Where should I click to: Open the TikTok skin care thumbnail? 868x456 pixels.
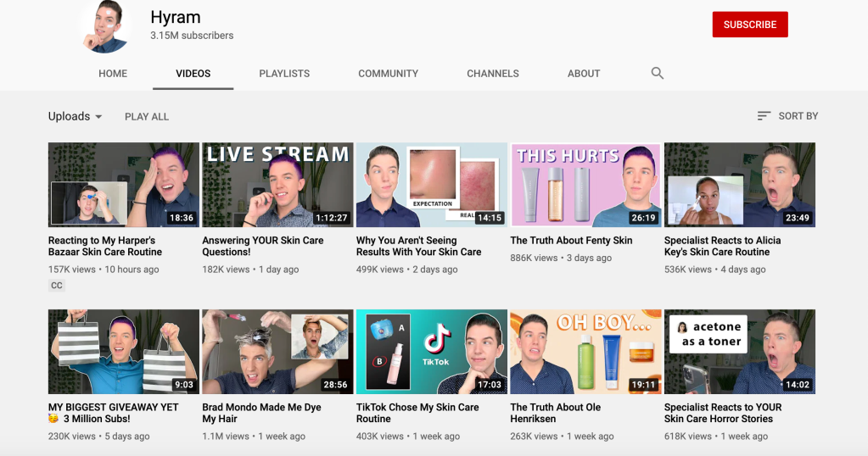click(432, 352)
